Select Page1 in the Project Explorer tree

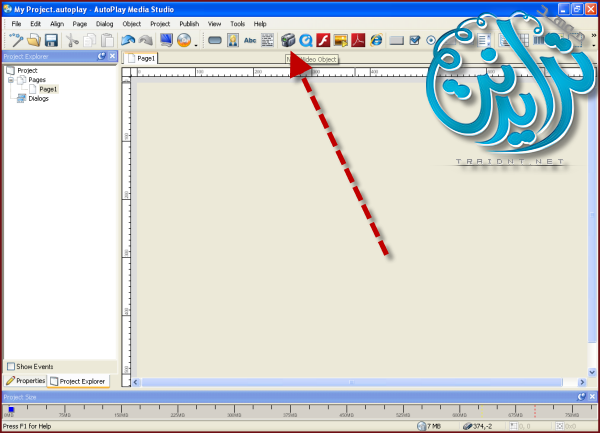(x=48, y=89)
